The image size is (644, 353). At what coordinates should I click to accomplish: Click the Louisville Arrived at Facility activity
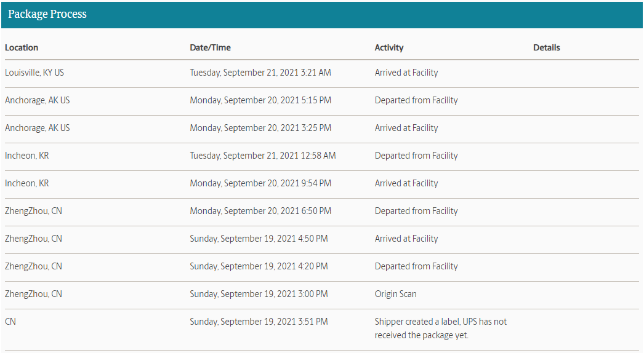(x=406, y=73)
